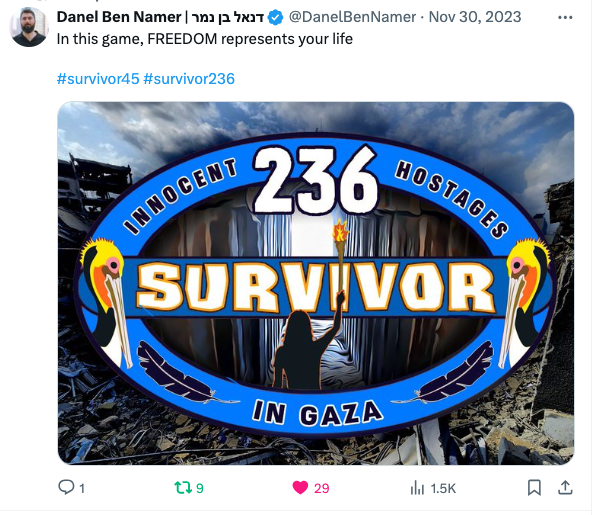Click the green retweet arrows icon
The image size is (595, 515).
(x=183, y=487)
